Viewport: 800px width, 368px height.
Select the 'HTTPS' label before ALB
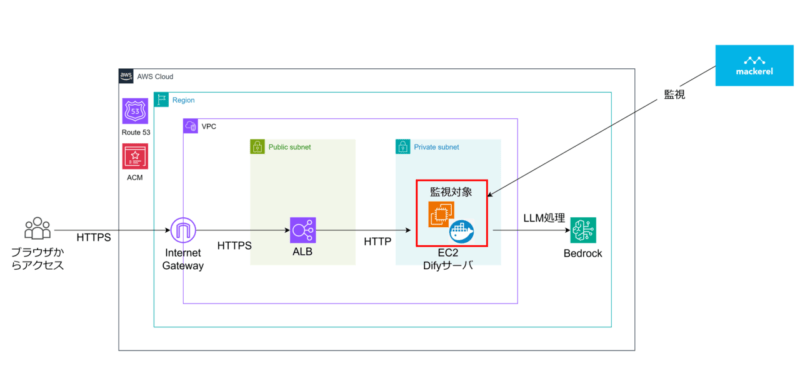coord(235,246)
